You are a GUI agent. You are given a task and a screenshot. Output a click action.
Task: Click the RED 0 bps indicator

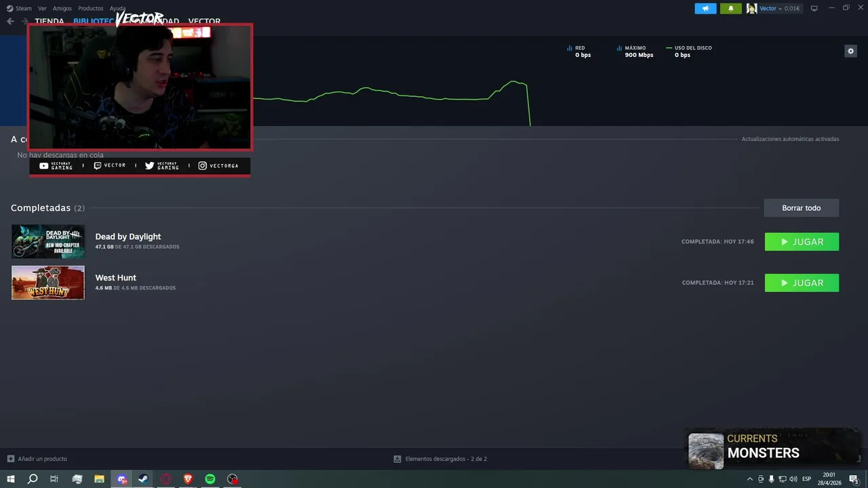pyautogui.click(x=579, y=52)
